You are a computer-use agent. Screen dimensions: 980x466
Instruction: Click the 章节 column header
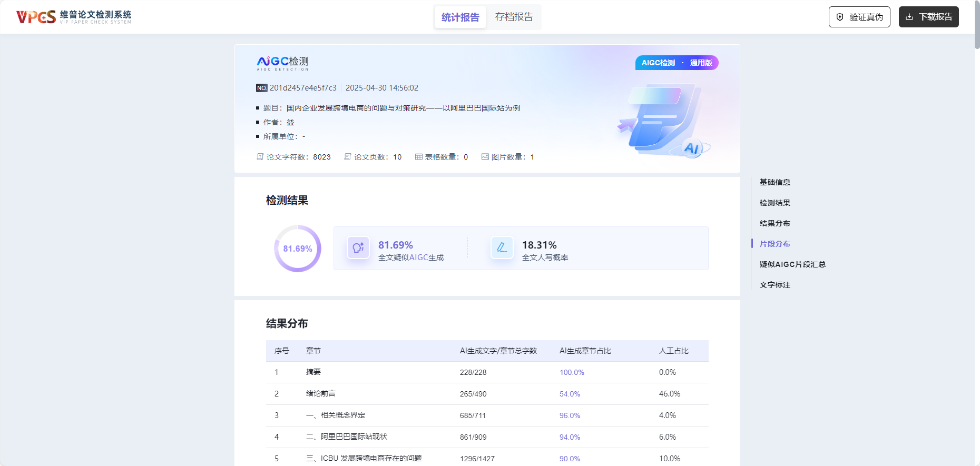[313, 351]
